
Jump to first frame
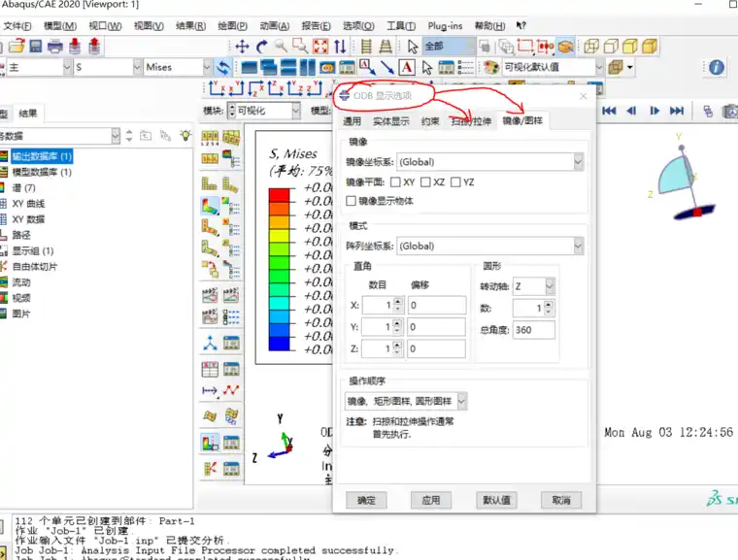click(x=609, y=111)
